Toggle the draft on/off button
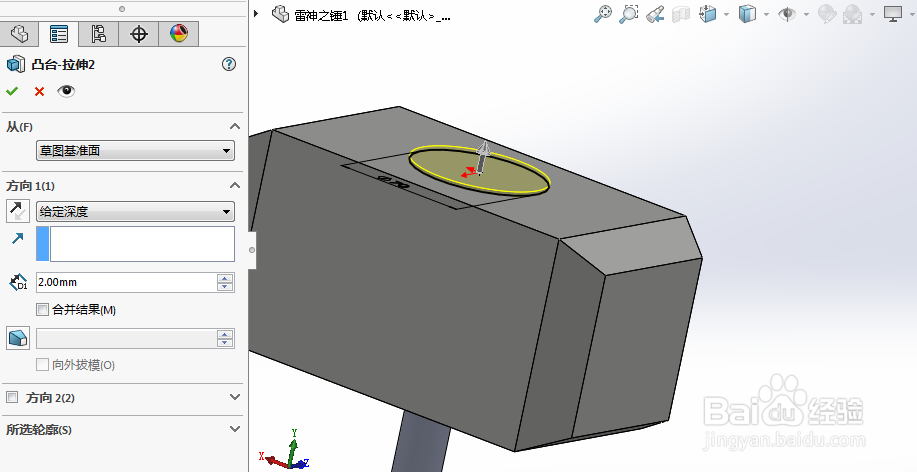 [18, 338]
